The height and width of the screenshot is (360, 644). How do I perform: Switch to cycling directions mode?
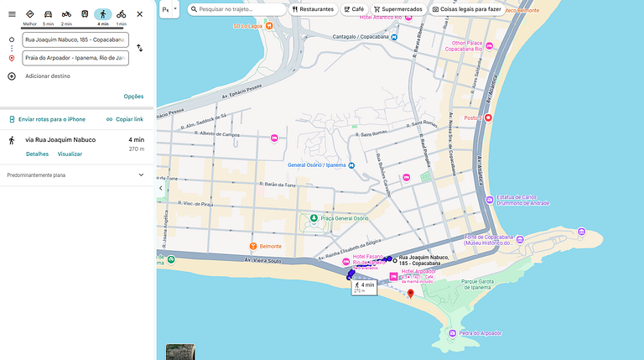coord(121,14)
